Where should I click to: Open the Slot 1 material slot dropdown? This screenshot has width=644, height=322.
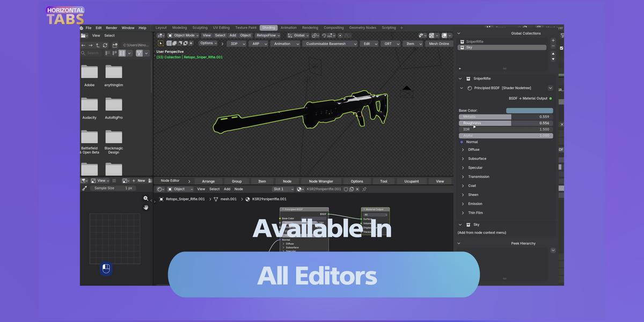[283, 189]
